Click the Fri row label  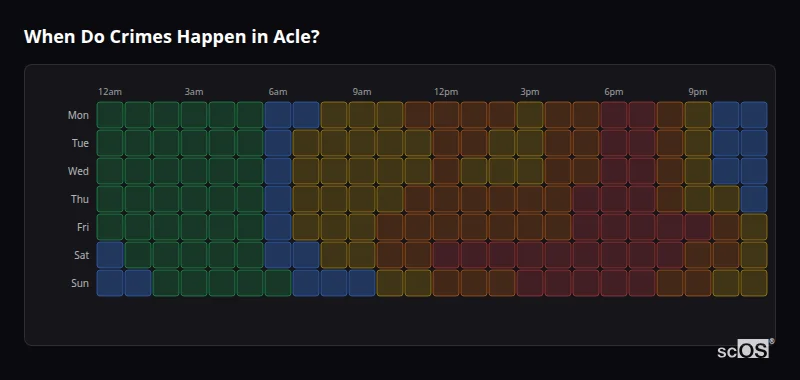83,227
